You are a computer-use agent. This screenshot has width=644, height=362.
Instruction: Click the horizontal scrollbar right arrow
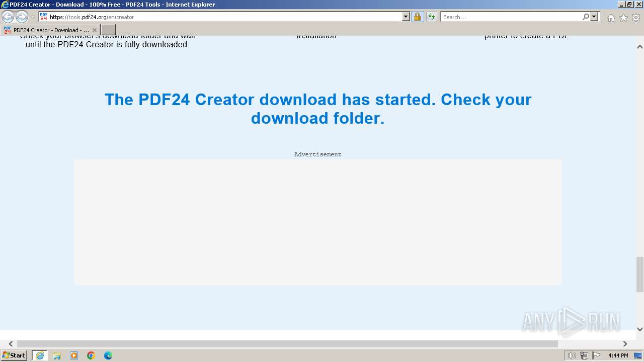click(x=625, y=344)
